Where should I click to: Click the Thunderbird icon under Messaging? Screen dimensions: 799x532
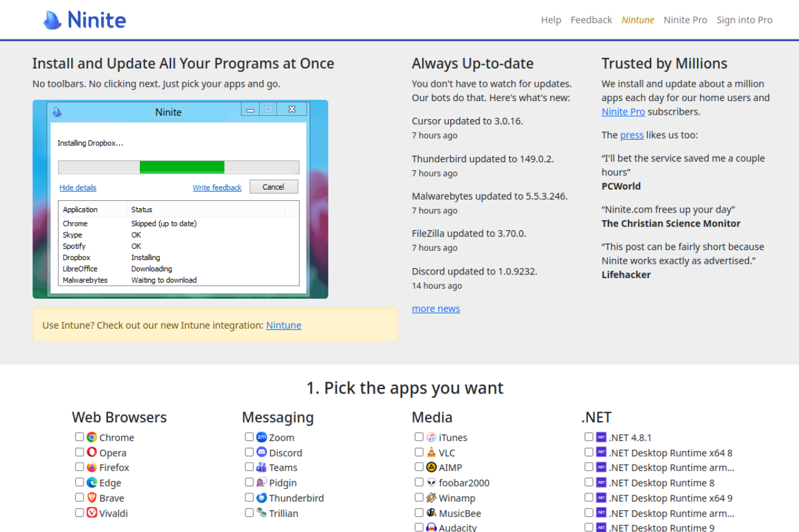click(x=262, y=498)
